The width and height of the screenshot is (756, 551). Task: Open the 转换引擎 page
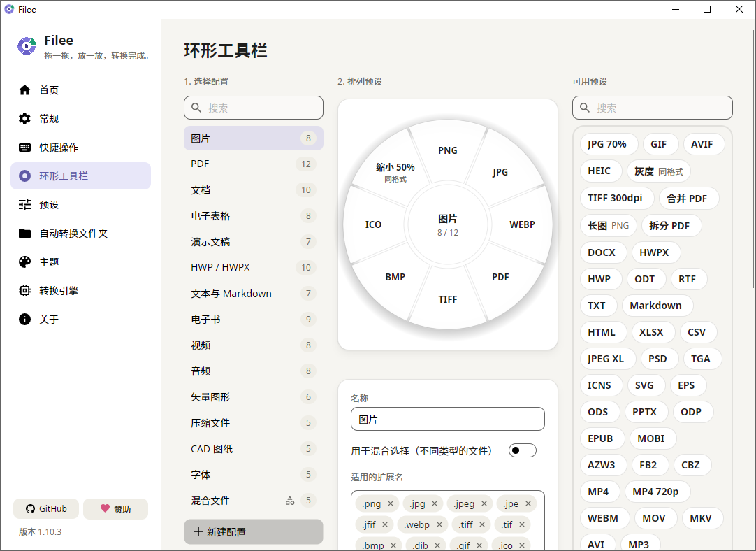(x=80, y=290)
